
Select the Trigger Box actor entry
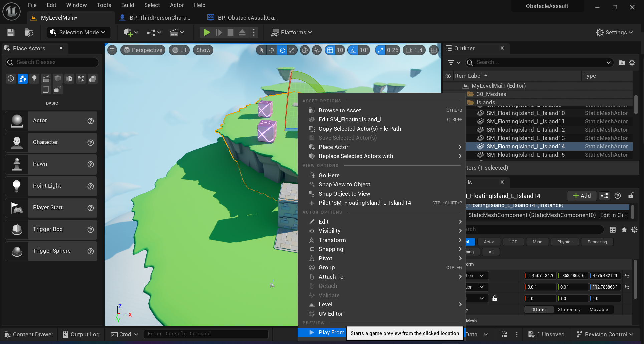[x=51, y=229]
